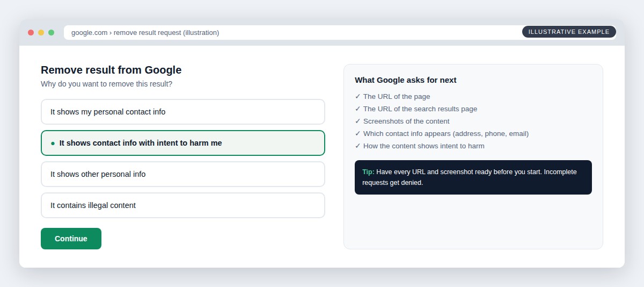Choose 'It contains illegal content' option
The height and width of the screenshot is (287, 644).
183,205
